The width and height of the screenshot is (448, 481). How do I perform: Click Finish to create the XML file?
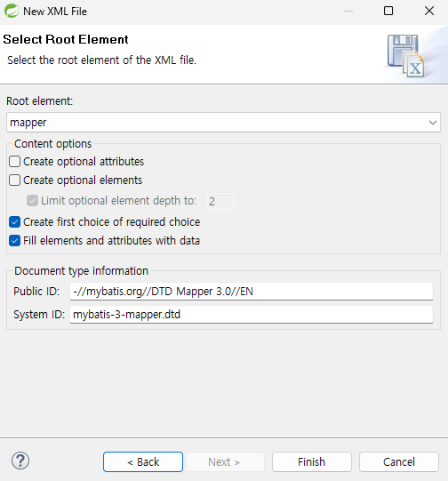(311, 461)
